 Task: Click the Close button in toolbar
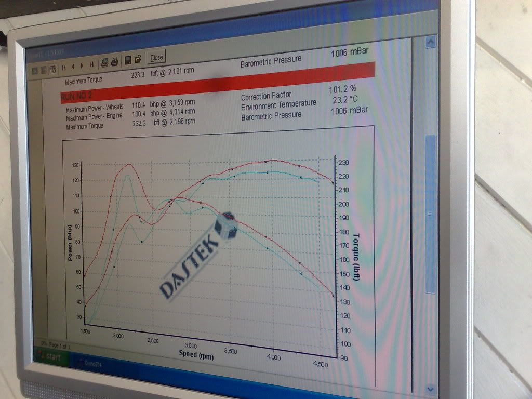point(156,57)
